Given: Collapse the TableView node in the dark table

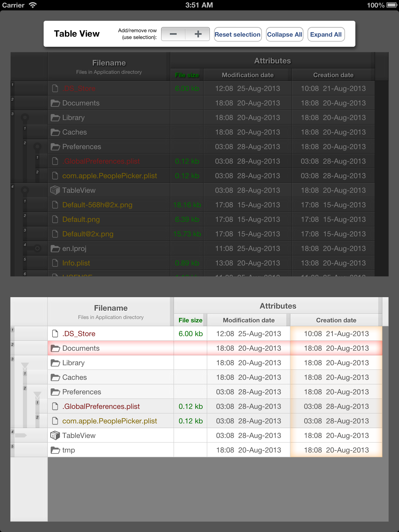Looking at the screenshot, I should (x=25, y=190).
